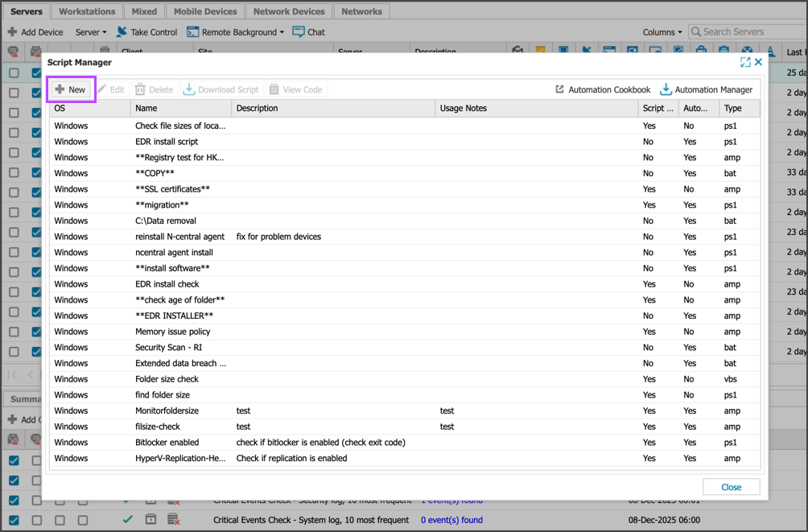Open the "0 event(s) found" link

click(x=451, y=520)
